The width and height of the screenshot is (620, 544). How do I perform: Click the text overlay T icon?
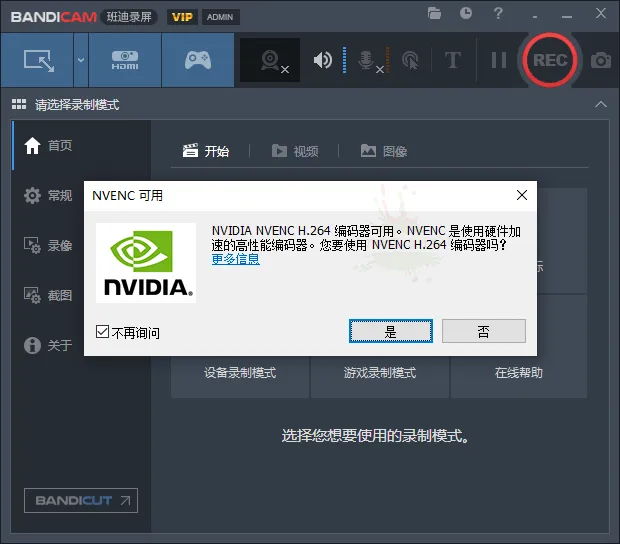pyautogui.click(x=452, y=60)
